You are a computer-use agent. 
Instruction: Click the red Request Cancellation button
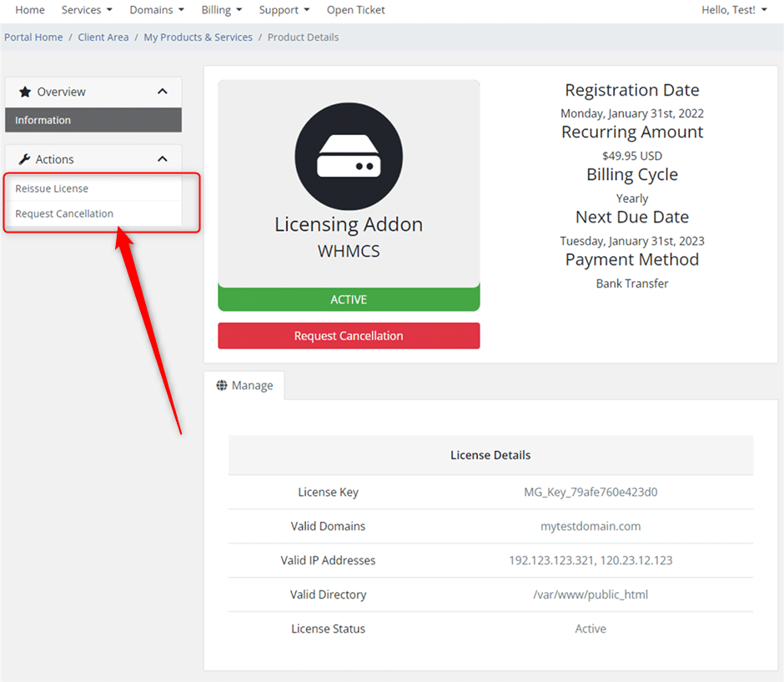coord(349,335)
